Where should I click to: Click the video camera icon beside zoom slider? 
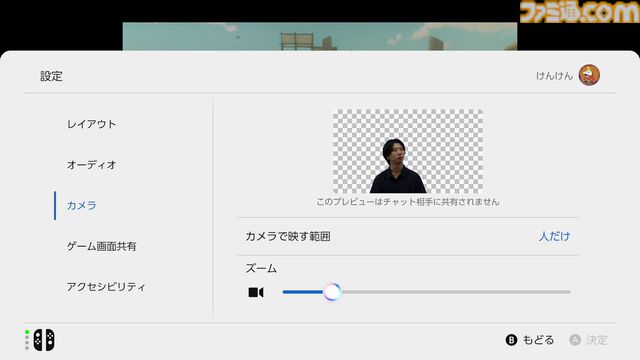[256, 292]
